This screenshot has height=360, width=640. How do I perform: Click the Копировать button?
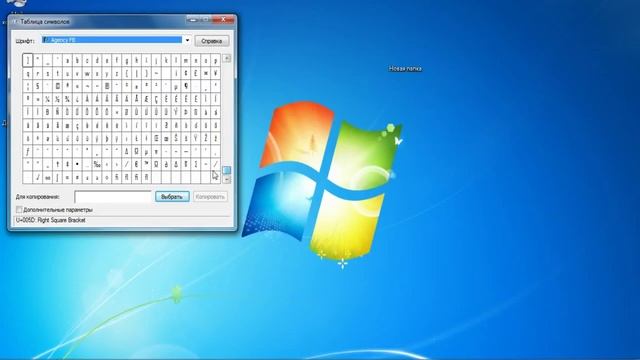[210, 197]
